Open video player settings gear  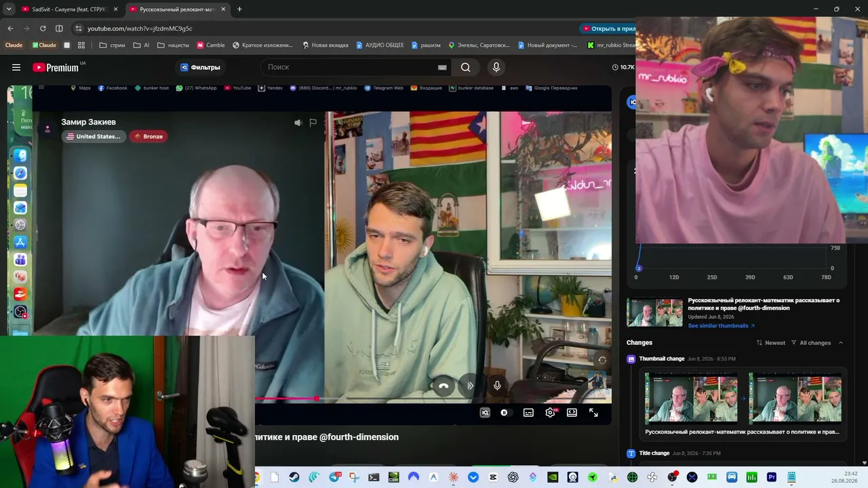tap(550, 413)
